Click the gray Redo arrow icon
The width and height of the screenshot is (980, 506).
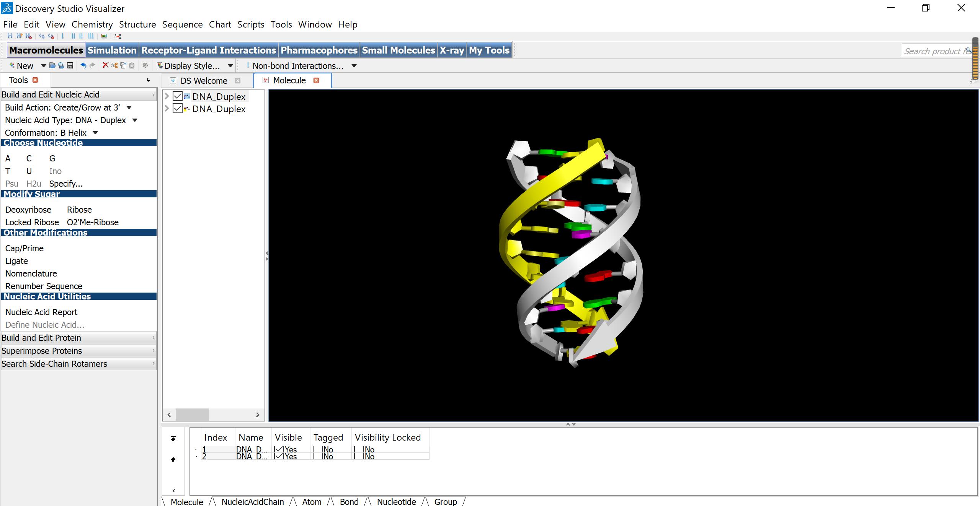92,65
